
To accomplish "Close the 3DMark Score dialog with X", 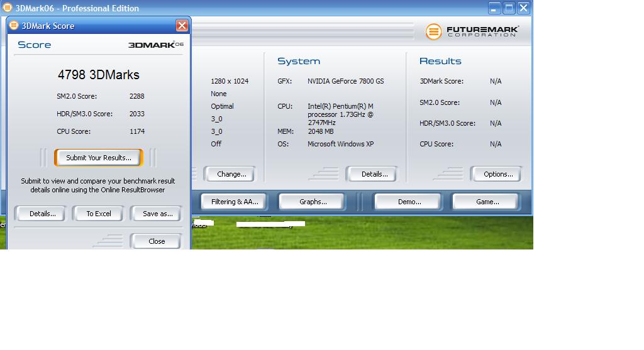I will pyautogui.click(x=182, y=26).
